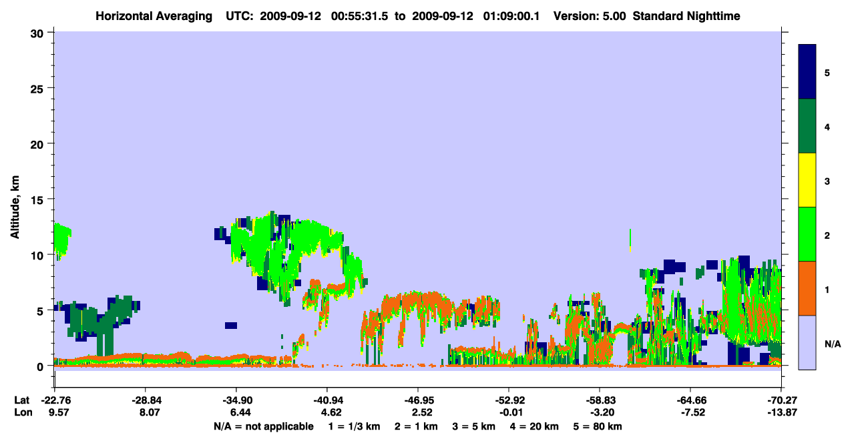The width and height of the screenshot is (868, 445).
Task: Click the yellow colorbar segment labeled 3
Action: (807, 180)
